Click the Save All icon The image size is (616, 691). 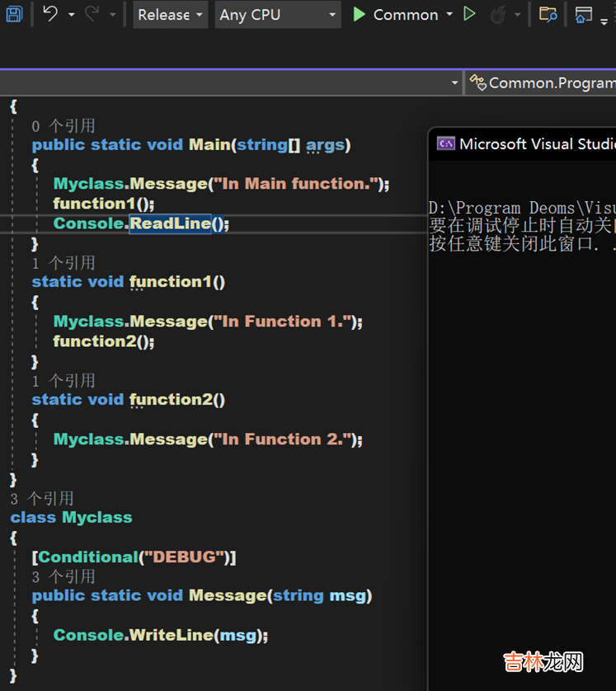point(14,14)
